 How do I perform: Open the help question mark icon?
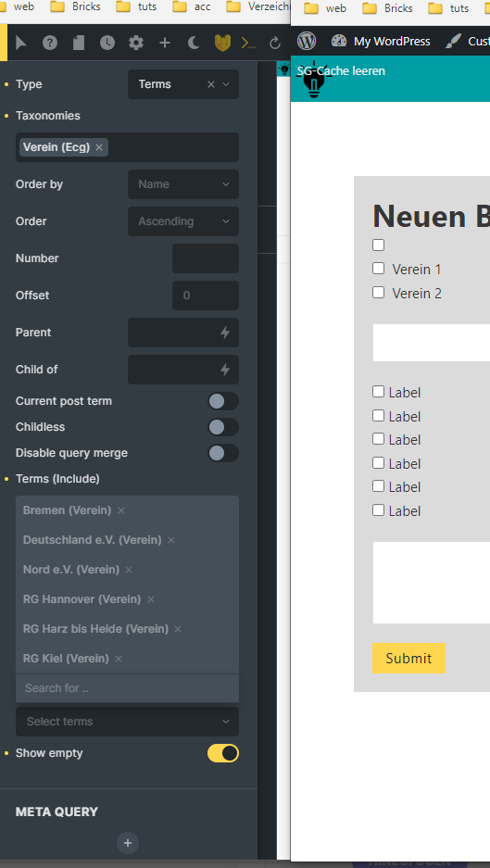[x=50, y=43]
